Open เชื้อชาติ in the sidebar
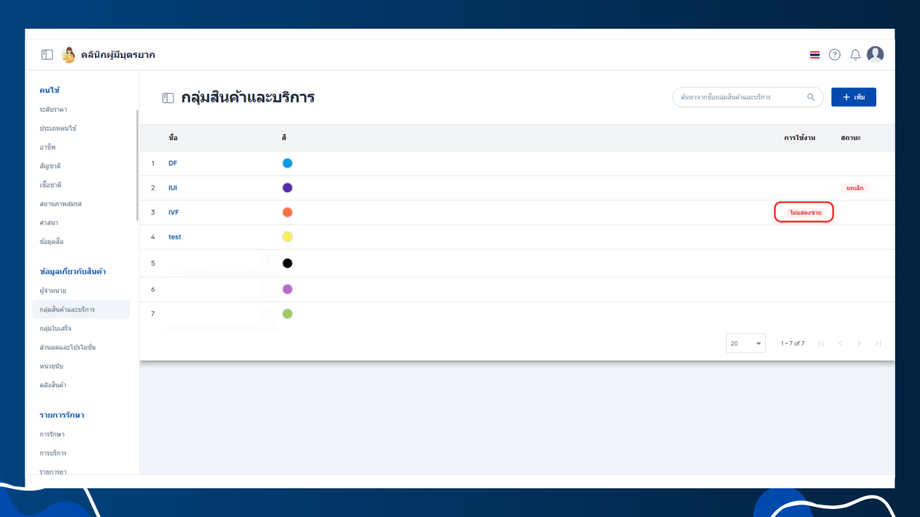 (50, 185)
